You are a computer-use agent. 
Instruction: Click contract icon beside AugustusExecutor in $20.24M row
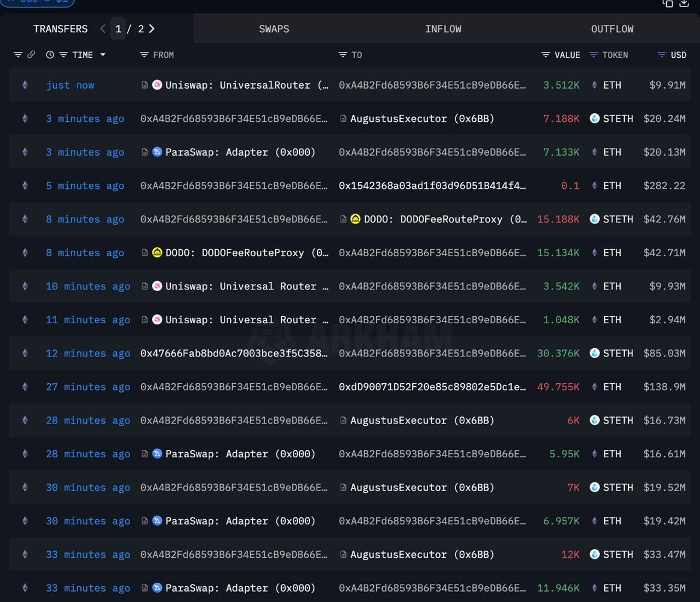[343, 118]
